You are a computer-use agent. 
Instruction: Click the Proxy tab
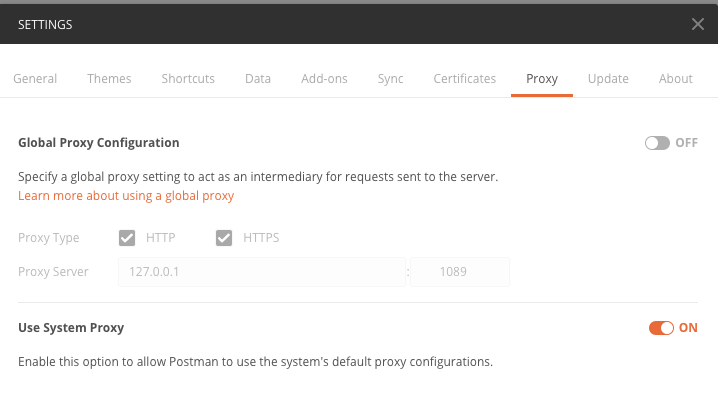tap(542, 79)
